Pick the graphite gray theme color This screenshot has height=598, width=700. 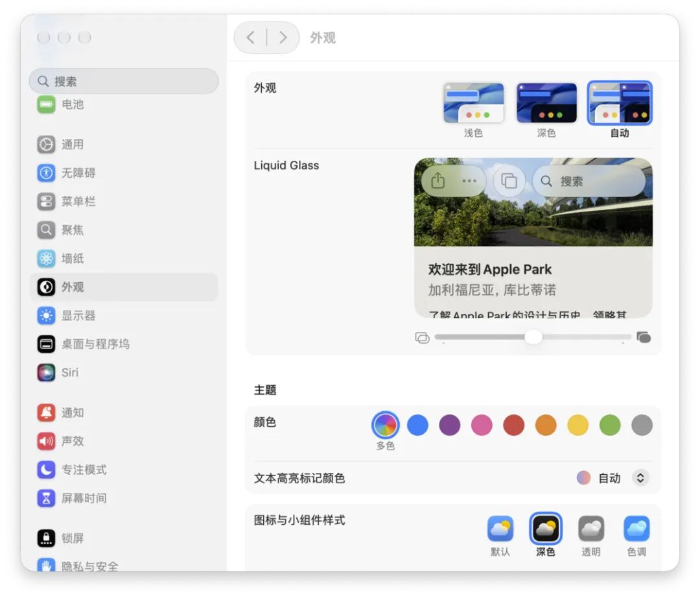pos(642,425)
